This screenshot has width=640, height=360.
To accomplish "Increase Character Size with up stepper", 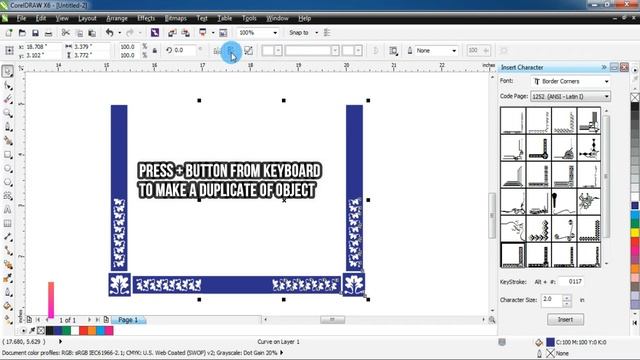I will point(567,298).
